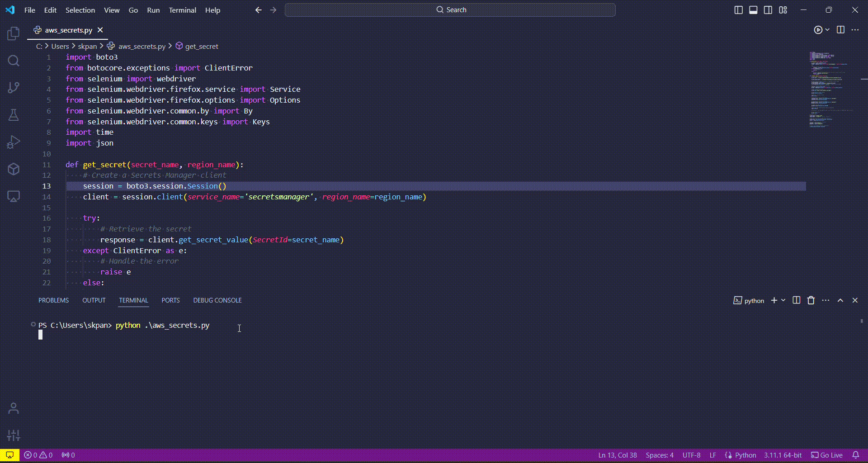The height and width of the screenshot is (463, 868).
Task: Open the Selection menu
Action: pos(80,10)
